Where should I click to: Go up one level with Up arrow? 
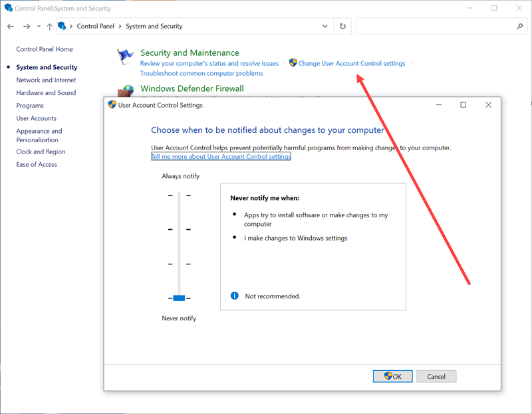pyautogui.click(x=49, y=26)
